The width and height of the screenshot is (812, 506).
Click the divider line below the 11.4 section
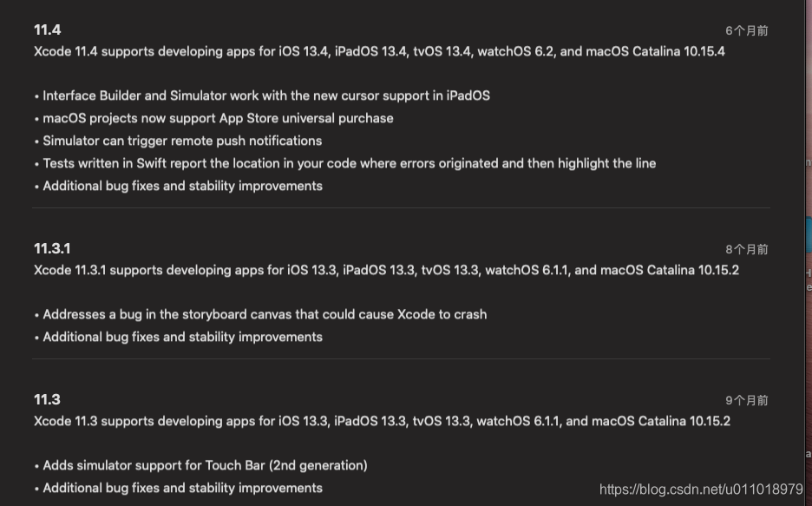pos(402,208)
